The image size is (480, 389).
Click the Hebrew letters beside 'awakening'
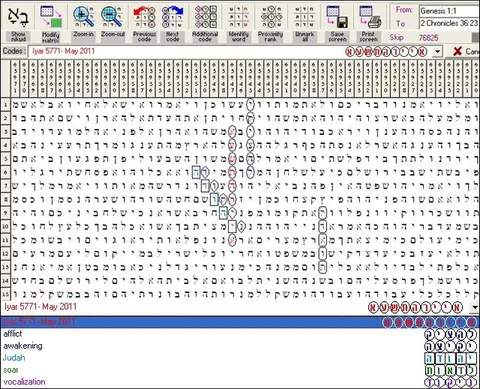coord(451,346)
